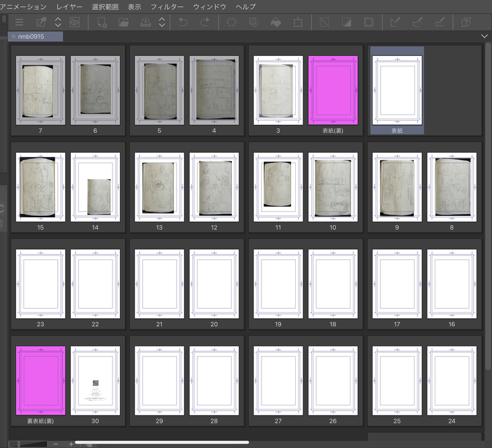This screenshot has height=448, width=492.
Task: Open the hamburger menu in command bar
Action: click(x=20, y=22)
